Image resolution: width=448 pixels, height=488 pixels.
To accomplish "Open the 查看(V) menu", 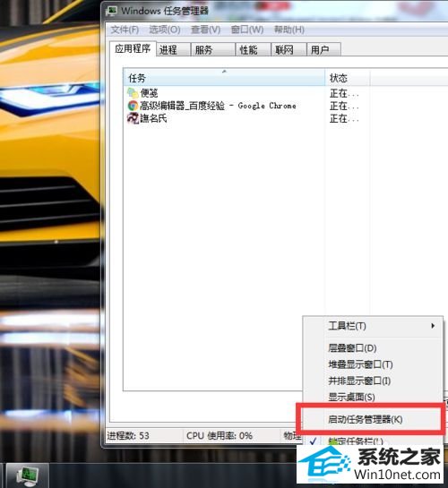I will (205, 30).
